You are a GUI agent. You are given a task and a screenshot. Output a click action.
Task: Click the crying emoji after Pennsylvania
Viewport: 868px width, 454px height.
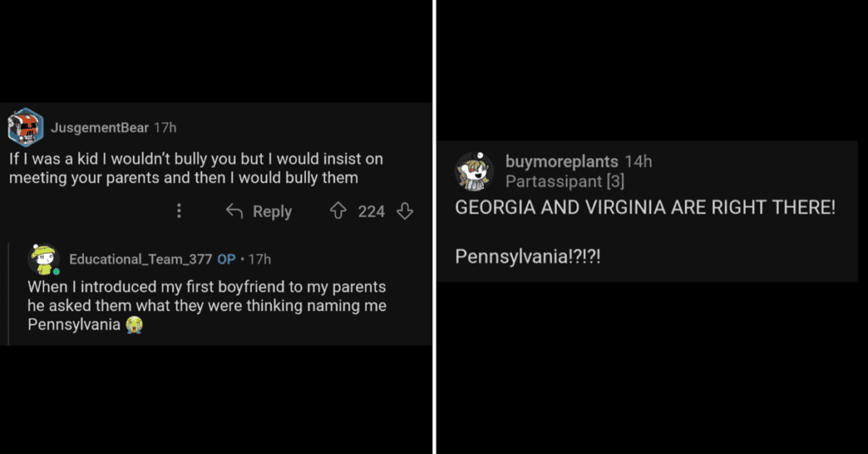point(133,325)
